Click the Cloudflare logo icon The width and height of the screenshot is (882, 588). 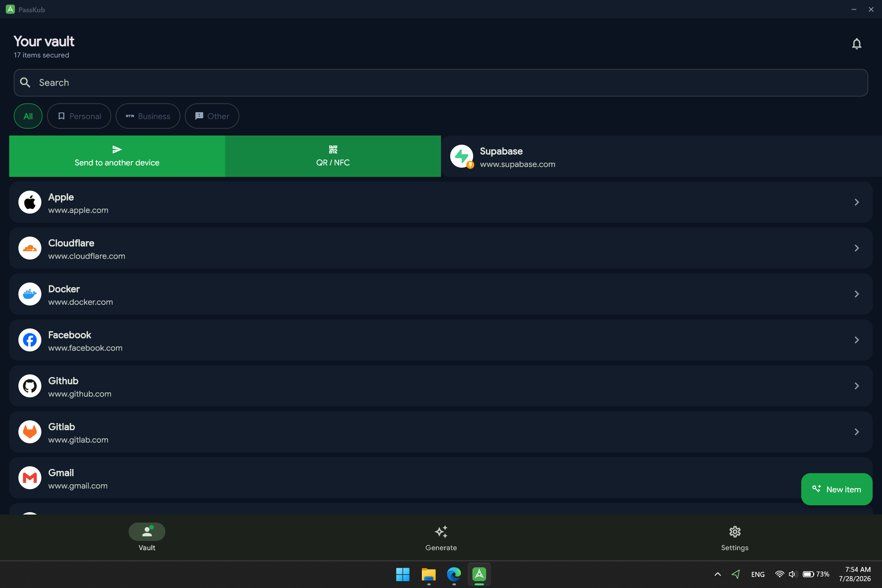click(30, 248)
